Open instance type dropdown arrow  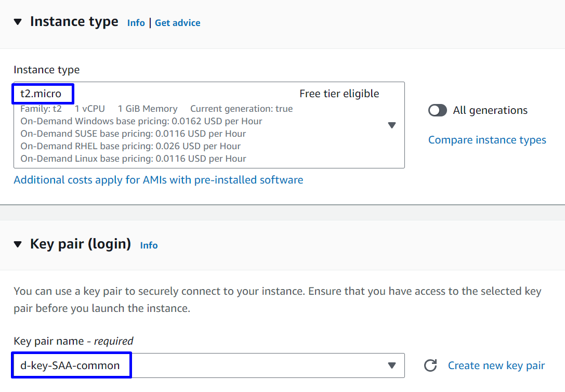tap(392, 125)
